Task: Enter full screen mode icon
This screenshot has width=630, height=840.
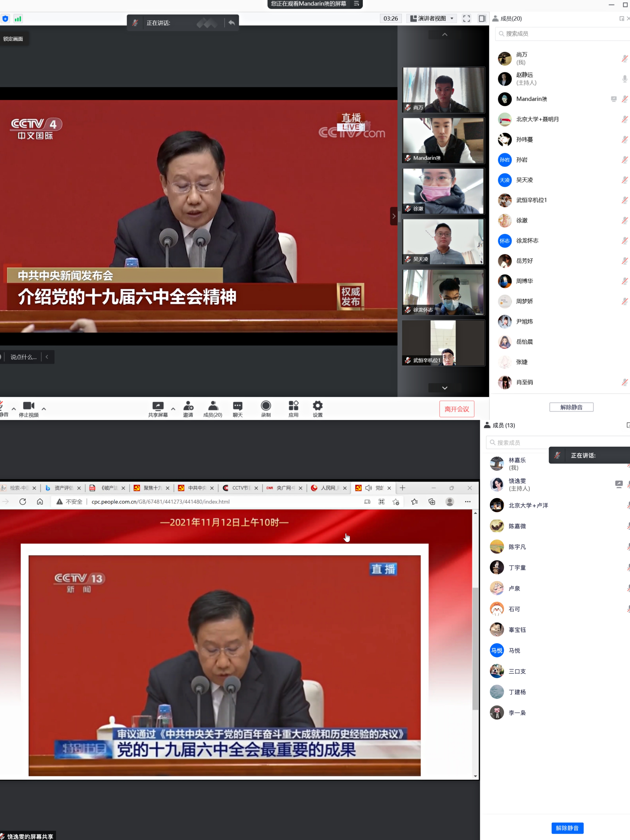Action: point(466,19)
